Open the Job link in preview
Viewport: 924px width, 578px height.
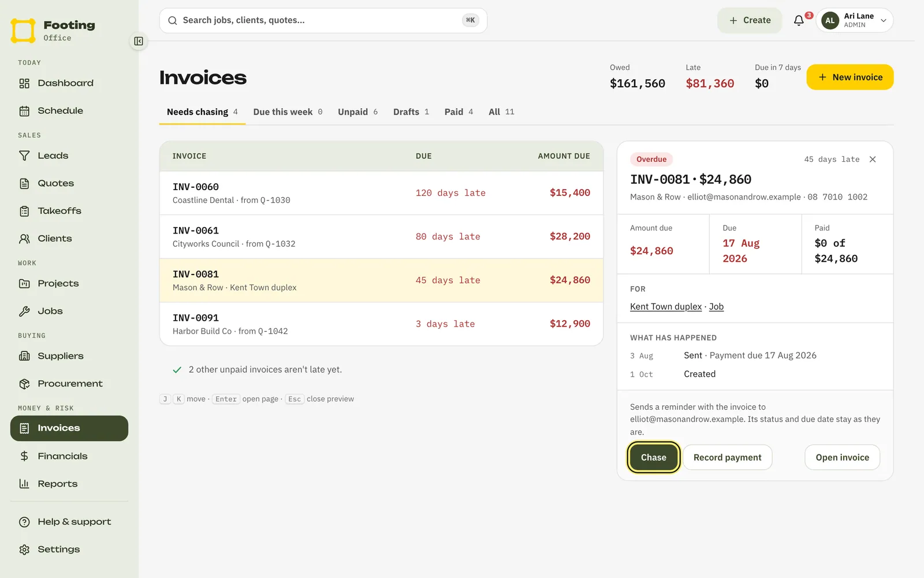(x=716, y=306)
